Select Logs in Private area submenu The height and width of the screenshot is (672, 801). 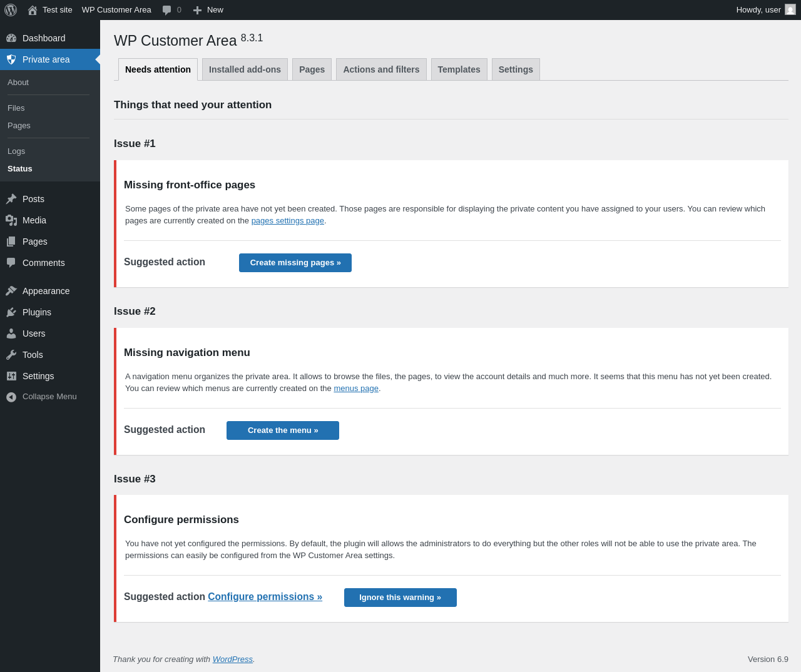(x=16, y=151)
